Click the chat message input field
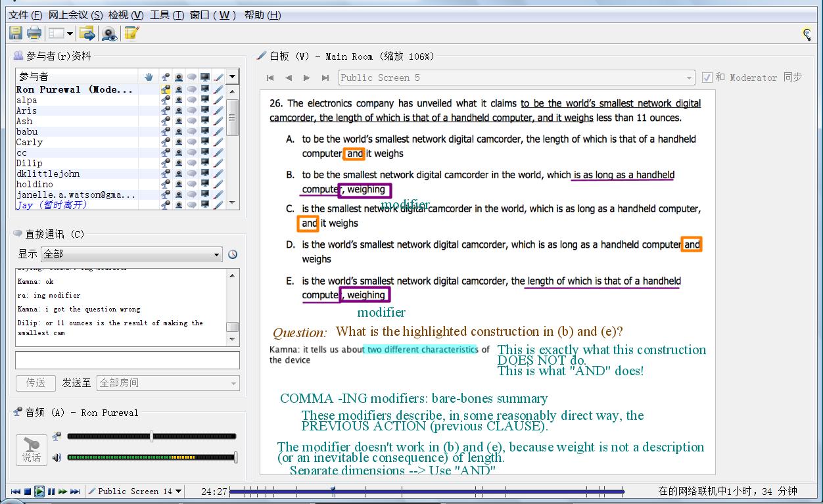Image resolution: width=823 pixels, height=504 pixels. (128, 360)
